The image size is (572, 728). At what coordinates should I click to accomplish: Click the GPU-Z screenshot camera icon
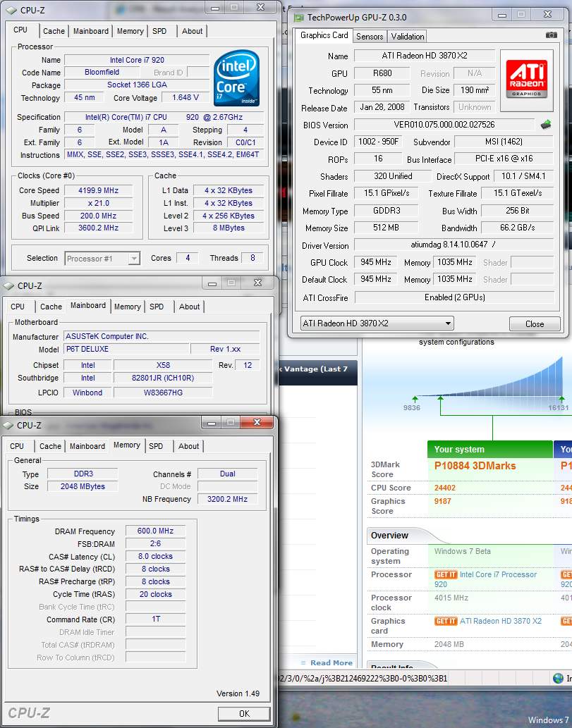[551, 35]
